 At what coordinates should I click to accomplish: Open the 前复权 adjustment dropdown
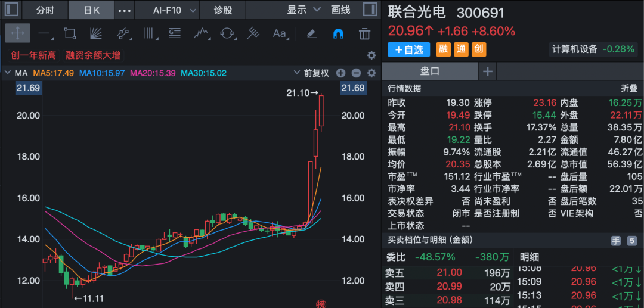pos(312,73)
